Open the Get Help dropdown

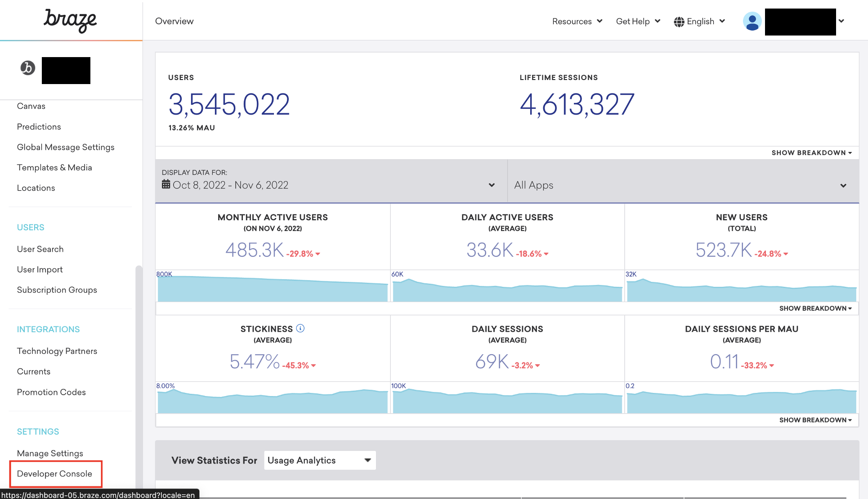[x=638, y=21]
